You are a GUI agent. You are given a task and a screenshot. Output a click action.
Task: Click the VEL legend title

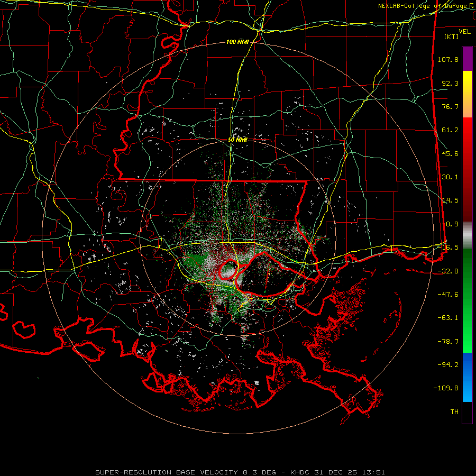(465, 32)
